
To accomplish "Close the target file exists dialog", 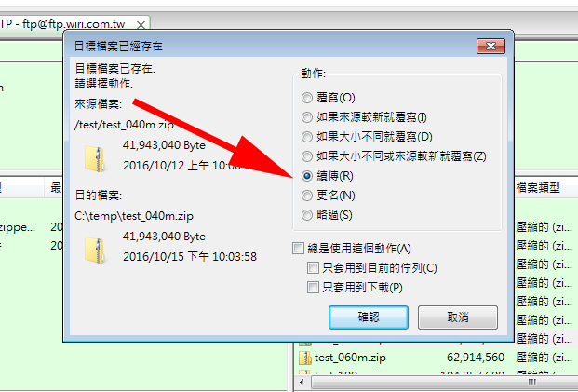I will pyautogui.click(x=491, y=47).
